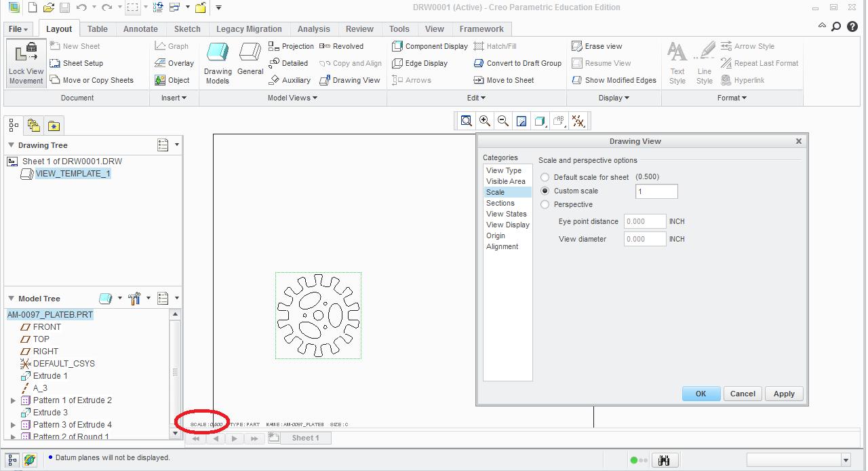Insert an Overlay

174,63
